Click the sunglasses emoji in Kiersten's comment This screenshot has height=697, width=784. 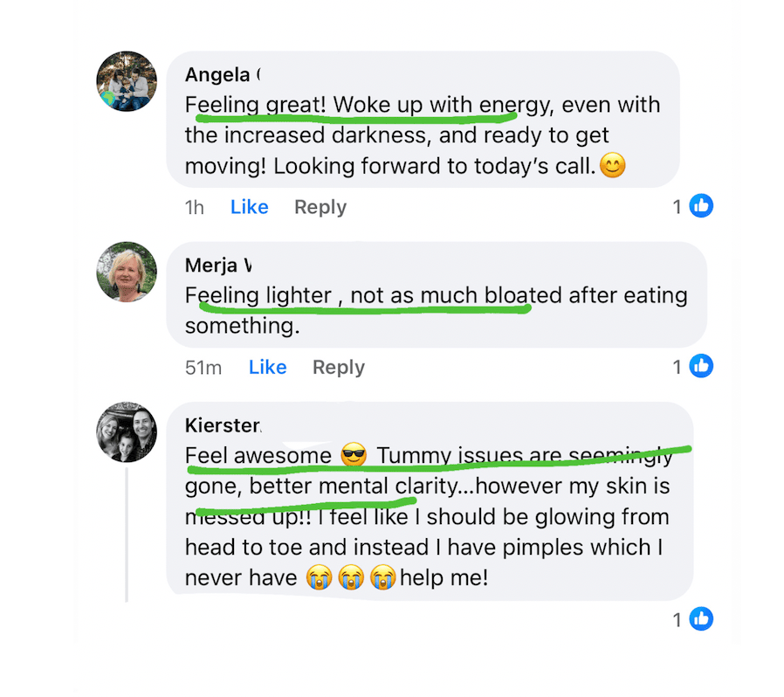(x=354, y=455)
